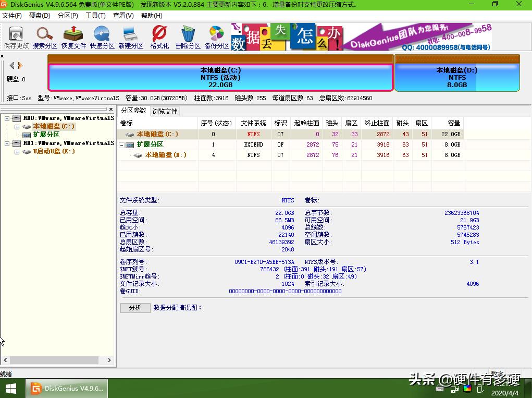Image resolution: width=532 pixels, height=398 pixels.
Task: Click the 删除分区 (Delete Partition) icon
Action: click(x=188, y=37)
